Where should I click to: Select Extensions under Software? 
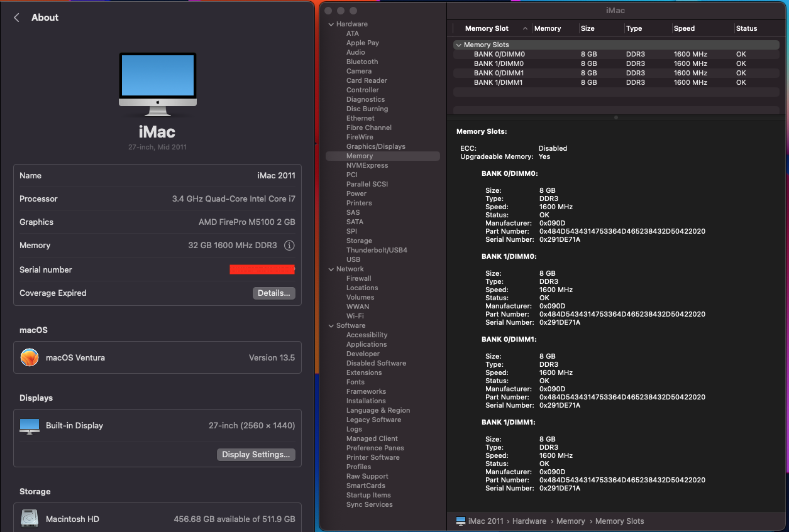(x=364, y=373)
